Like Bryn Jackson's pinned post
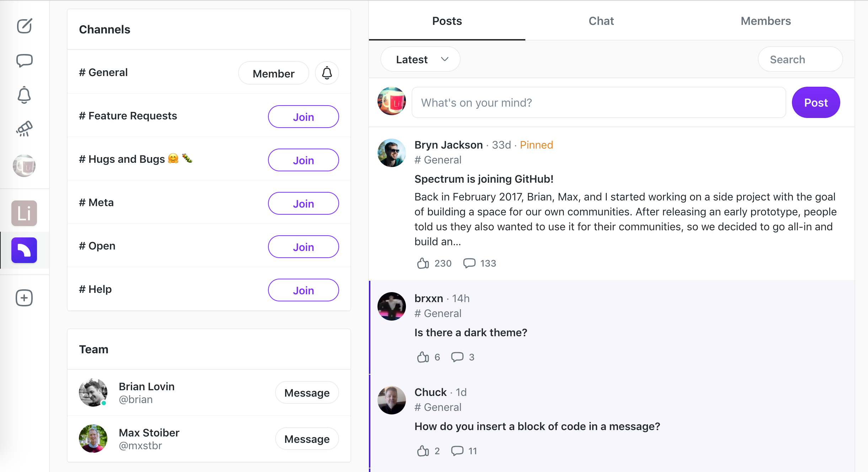 (423, 263)
